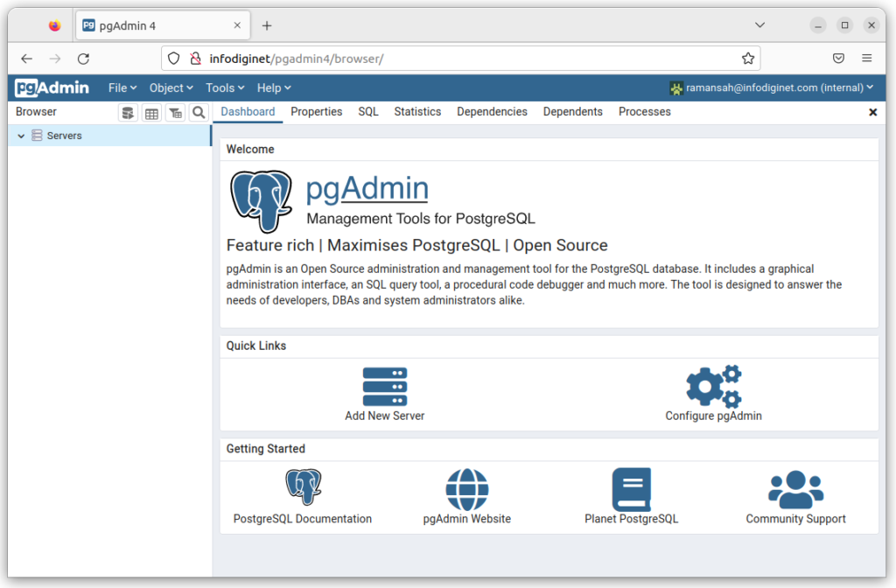Click the Firefox reload page icon
The height and width of the screenshot is (588, 896).
click(83, 59)
